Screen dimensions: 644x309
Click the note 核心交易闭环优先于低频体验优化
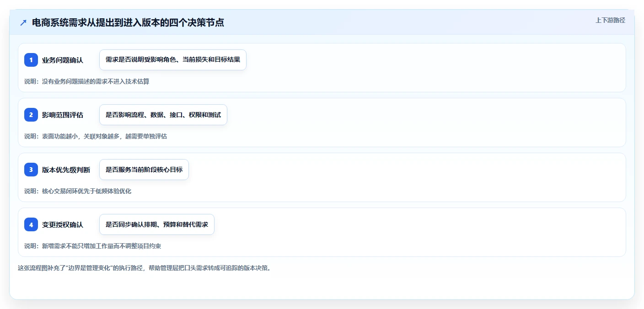point(86,191)
